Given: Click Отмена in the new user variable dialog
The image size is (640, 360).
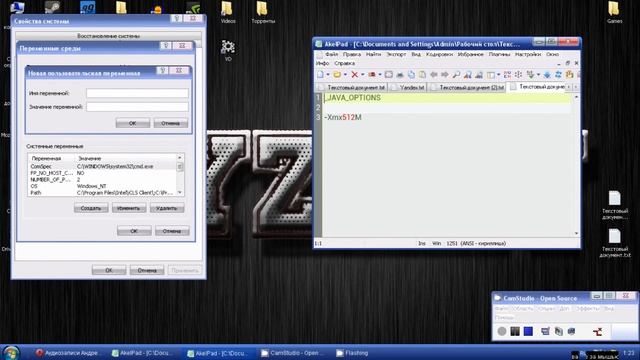Looking at the screenshot, I should pyautogui.click(x=171, y=123).
